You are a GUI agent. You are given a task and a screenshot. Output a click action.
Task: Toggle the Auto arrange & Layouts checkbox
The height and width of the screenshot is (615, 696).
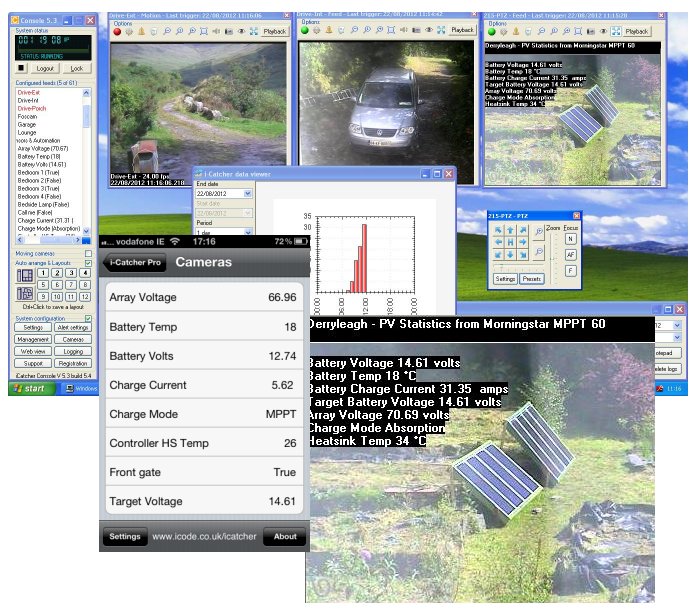pos(89,263)
